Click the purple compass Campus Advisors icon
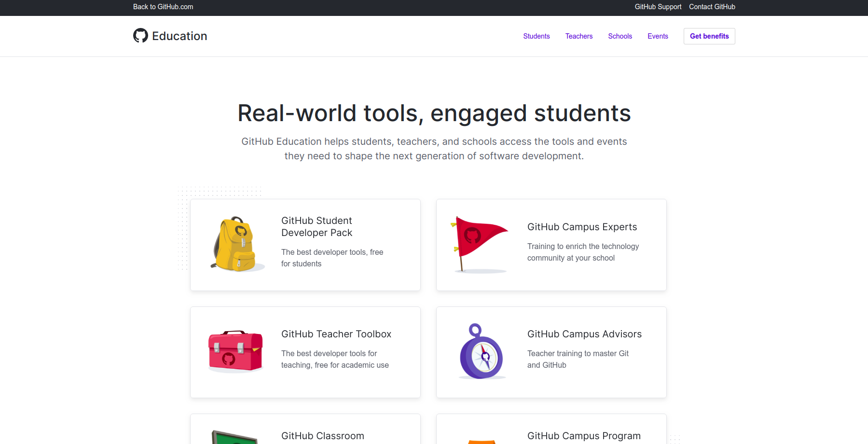 (481, 351)
